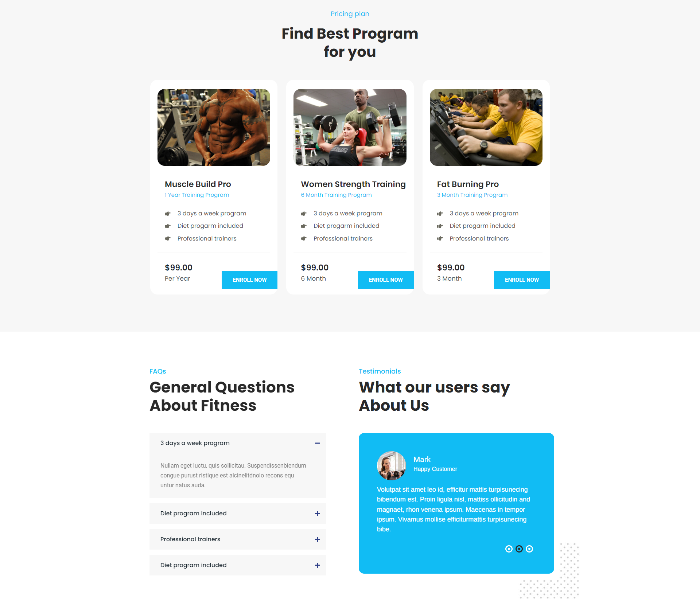Click Enroll Now for Fat Burning Pro

point(521,280)
